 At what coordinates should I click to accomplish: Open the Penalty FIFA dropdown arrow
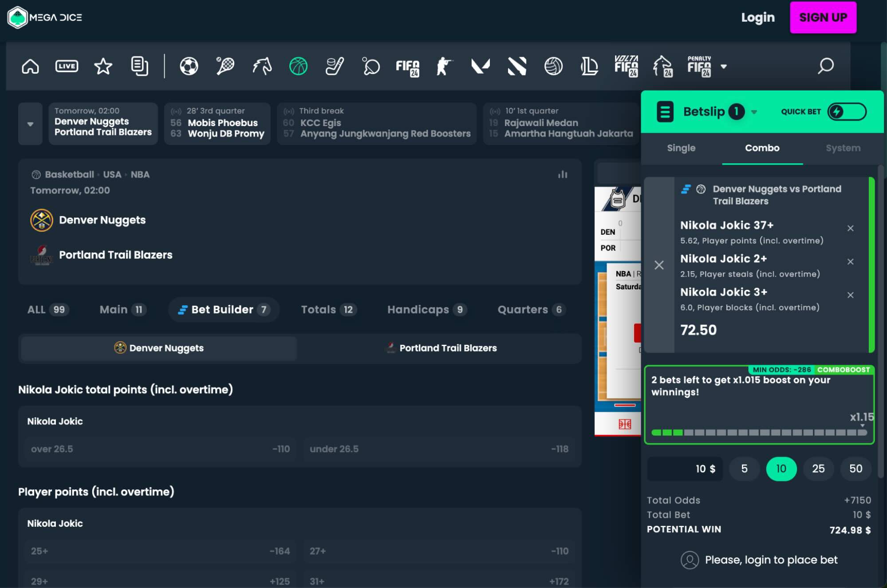tap(725, 67)
